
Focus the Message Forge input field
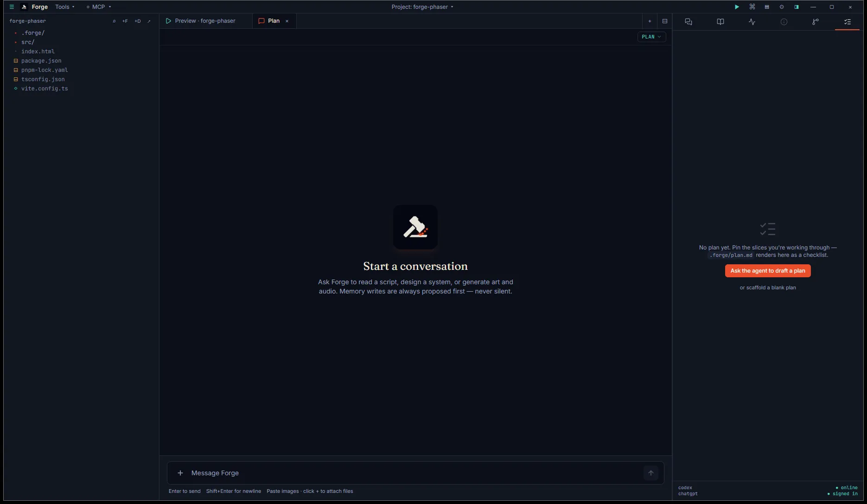(415, 473)
